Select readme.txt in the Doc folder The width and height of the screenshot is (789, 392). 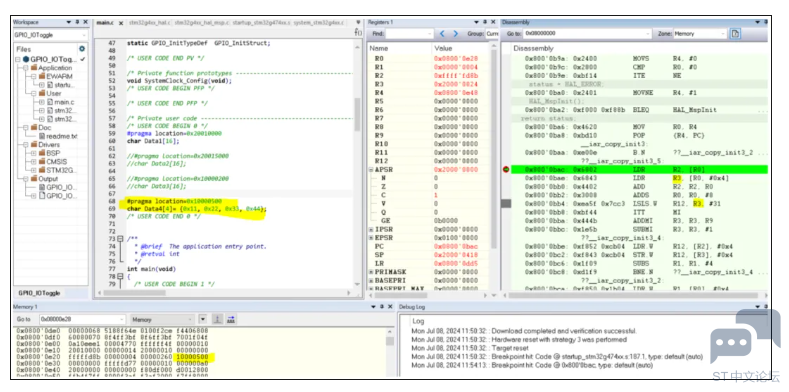61,136
